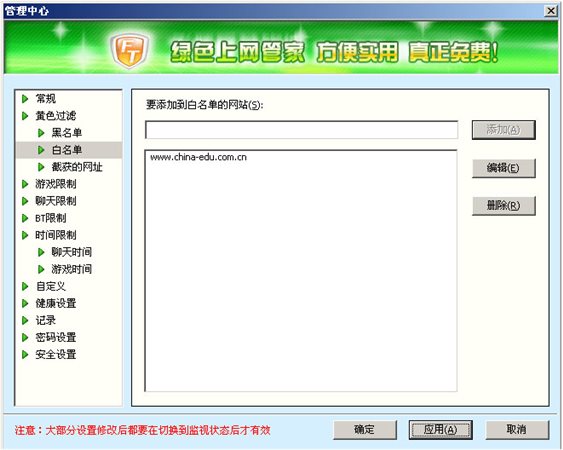Click the green arrow beside 时间限制
This screenshot has width=563, height=450.
25,235
